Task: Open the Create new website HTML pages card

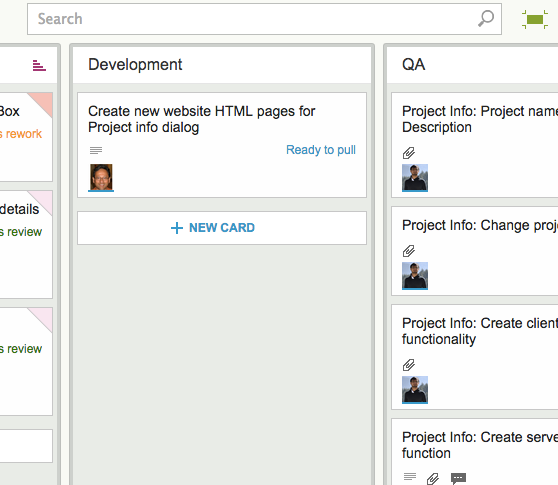Action: tap(222, 145)
